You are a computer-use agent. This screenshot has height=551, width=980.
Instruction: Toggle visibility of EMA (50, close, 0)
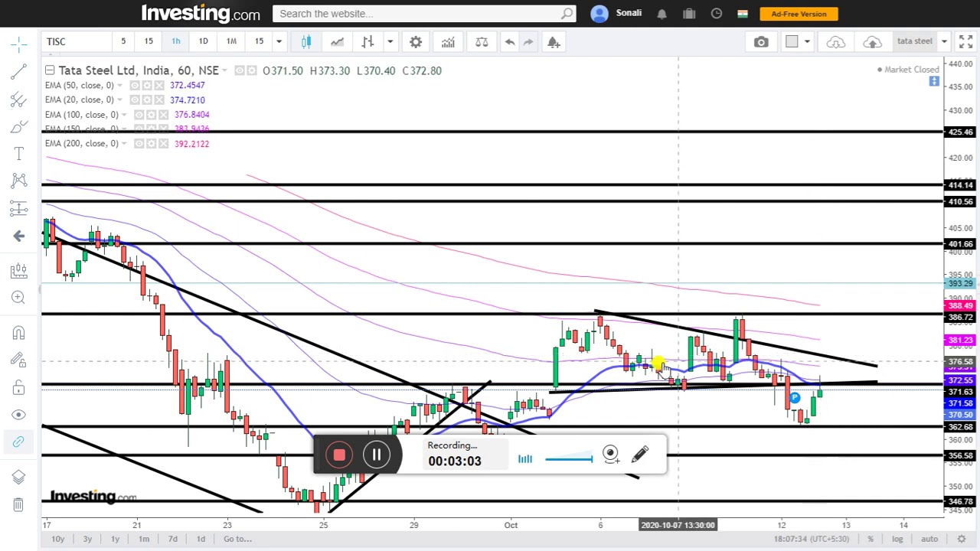pos(135,85)
